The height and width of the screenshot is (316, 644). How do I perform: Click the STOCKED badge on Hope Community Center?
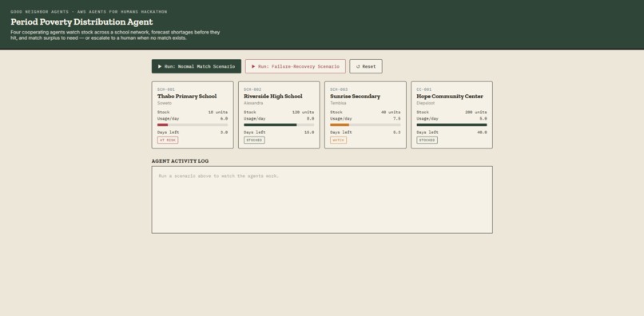click(427, 140)
